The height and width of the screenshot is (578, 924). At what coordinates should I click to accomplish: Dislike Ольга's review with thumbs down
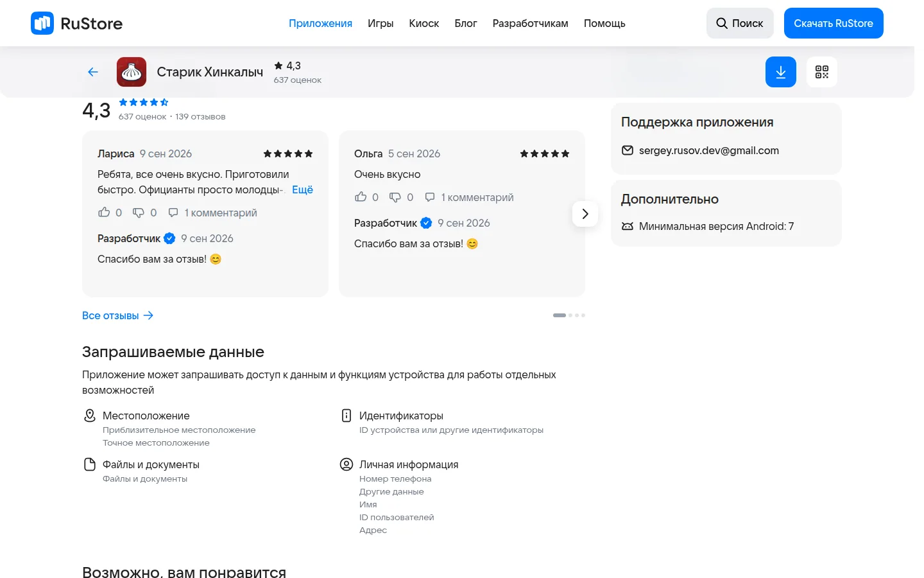[x=395, y=197]
